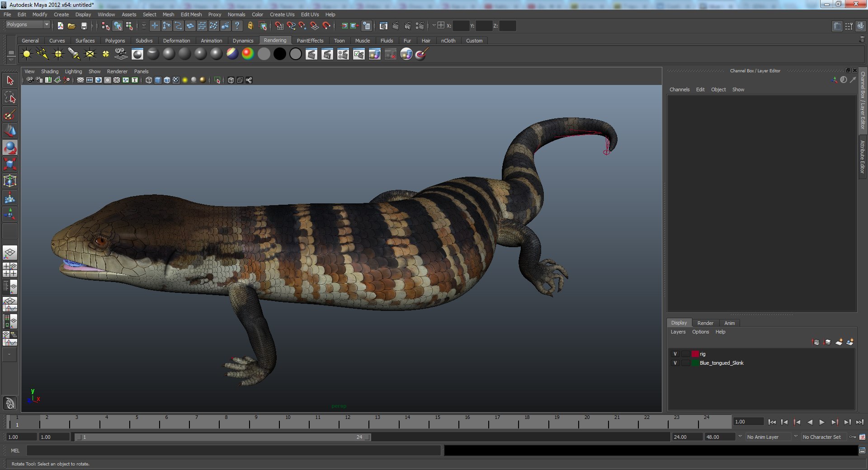This screenshot has width=868, height=470.
Task: Open Script Editor icon next to command line
Action: [x=862, y=450]
